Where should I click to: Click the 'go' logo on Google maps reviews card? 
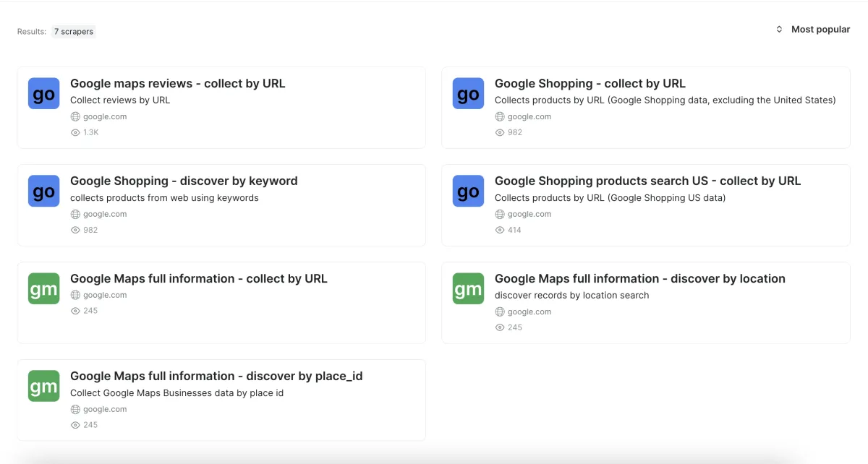tap(43, 94)
